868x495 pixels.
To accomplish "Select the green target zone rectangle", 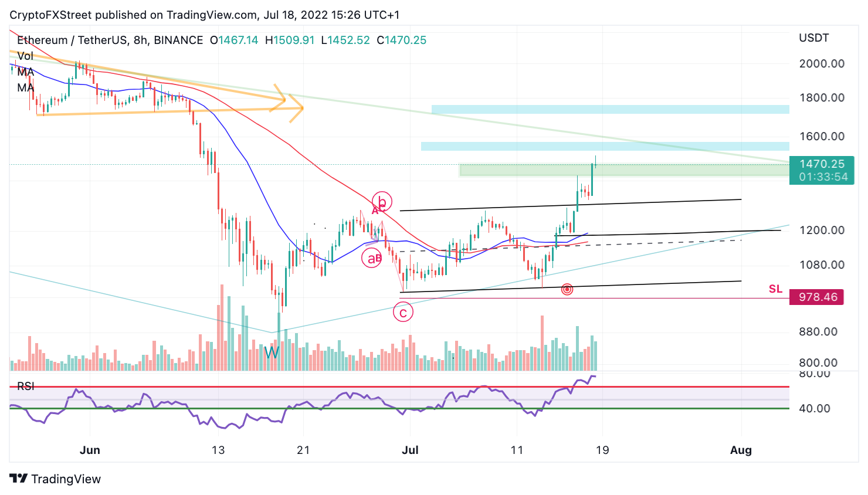I will pyautogui.click(x=624, y=170).
